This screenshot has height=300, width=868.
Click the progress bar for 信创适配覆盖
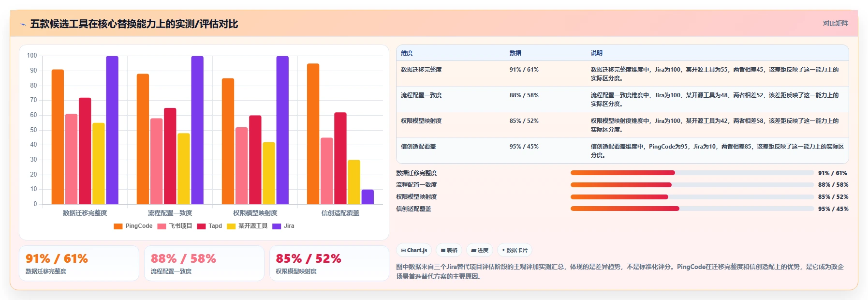point(692,209)
